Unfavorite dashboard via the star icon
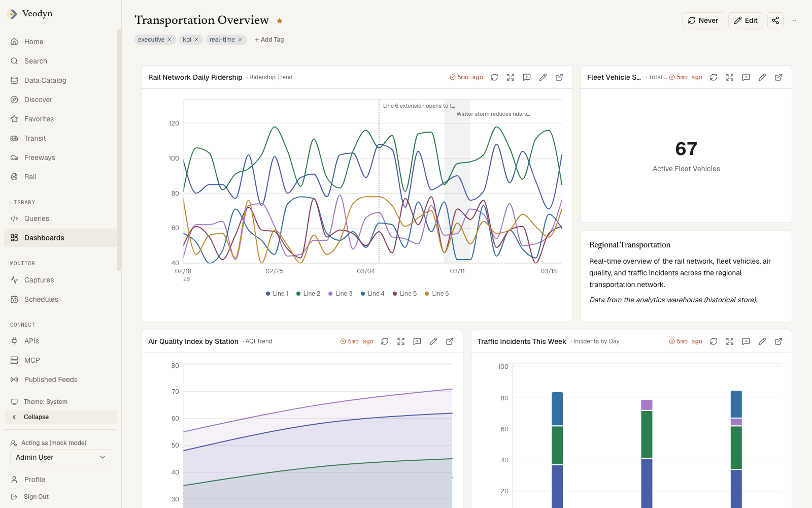812x508 pixels. click(280, 21)
